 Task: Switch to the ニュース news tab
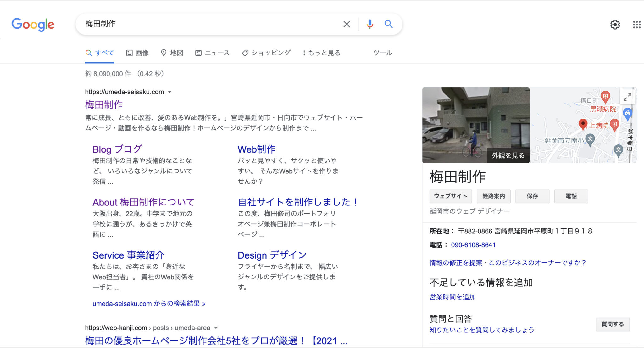click(213, 53)
